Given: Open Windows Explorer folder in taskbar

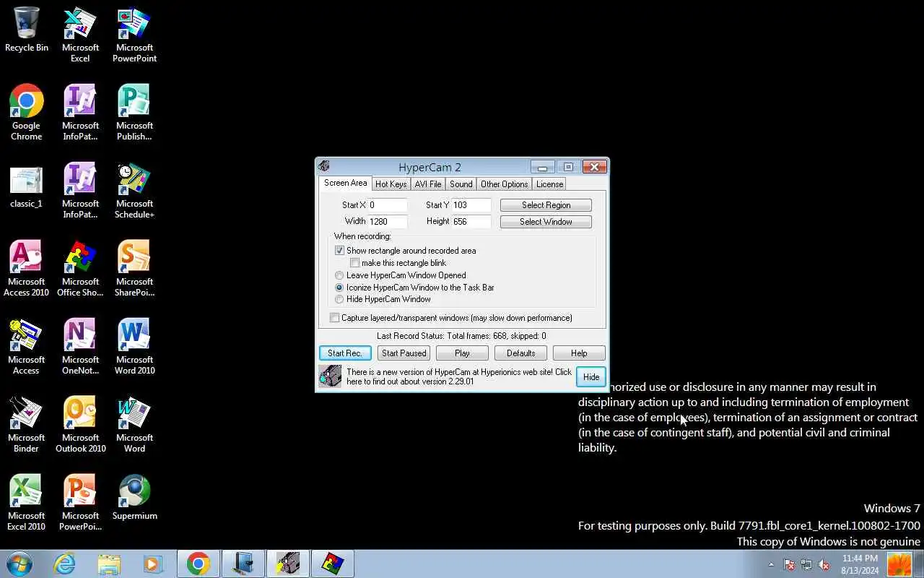Looking at the screenshot, I should click(x=109, y=564).
